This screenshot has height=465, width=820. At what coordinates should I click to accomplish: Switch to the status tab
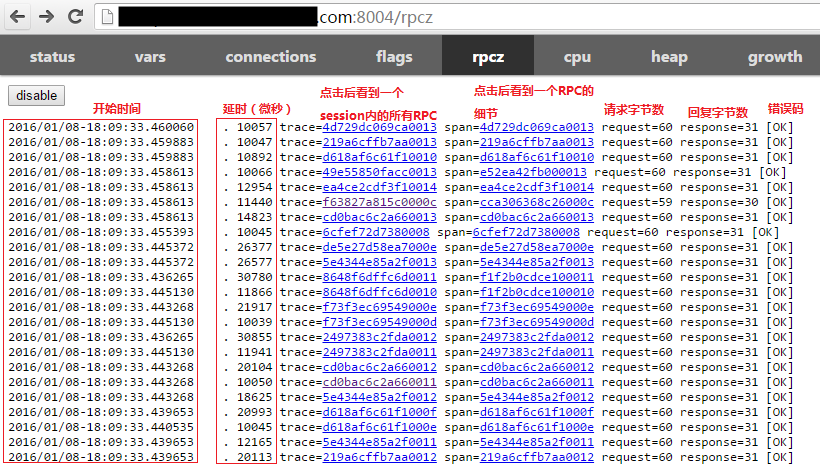coord(52,57)
